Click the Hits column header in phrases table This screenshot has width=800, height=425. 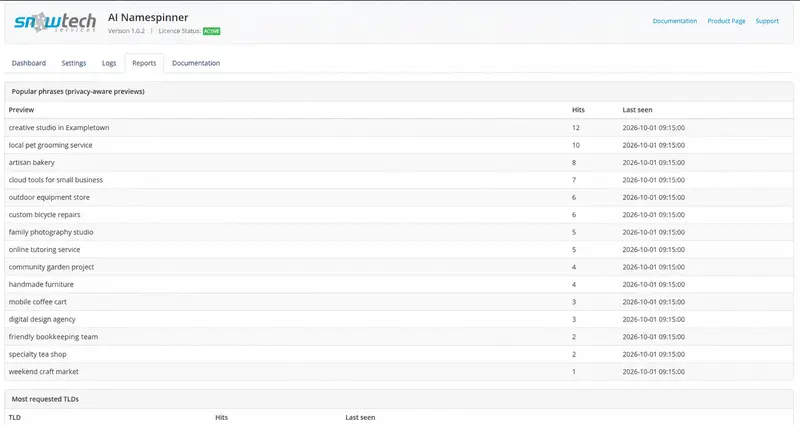coord(578,110)
